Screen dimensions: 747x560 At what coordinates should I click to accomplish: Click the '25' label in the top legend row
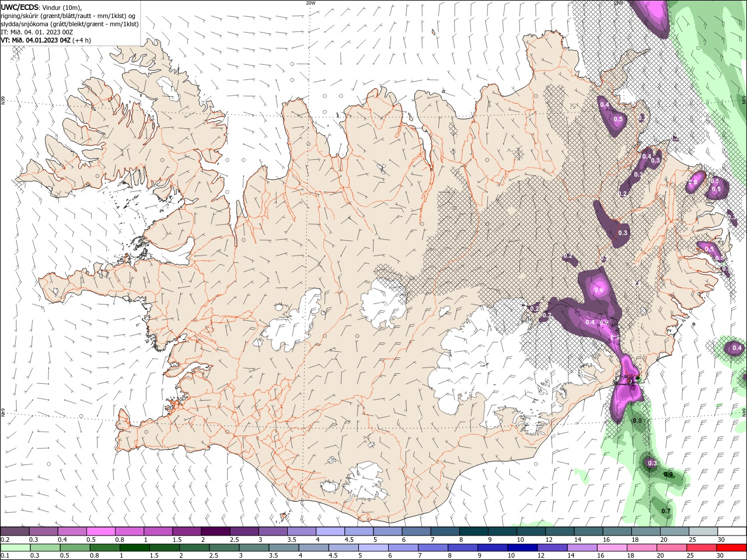[x=692, y=540]
